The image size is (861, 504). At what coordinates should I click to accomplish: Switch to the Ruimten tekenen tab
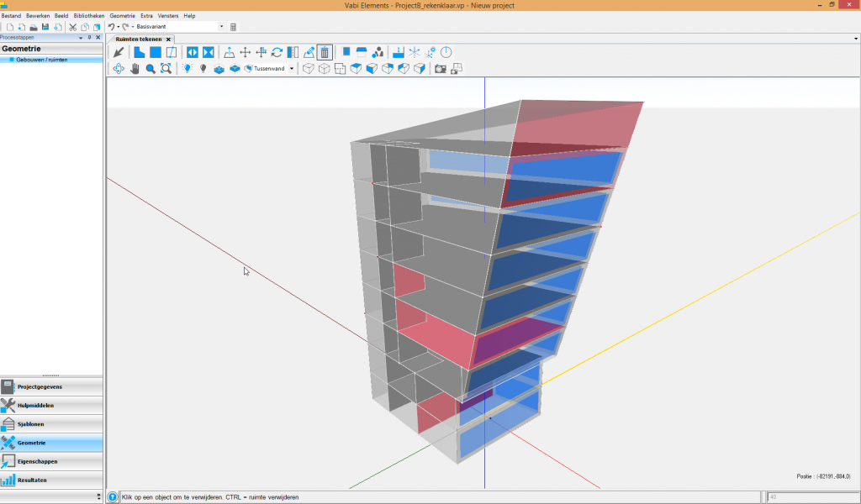(x=138, y=39)
